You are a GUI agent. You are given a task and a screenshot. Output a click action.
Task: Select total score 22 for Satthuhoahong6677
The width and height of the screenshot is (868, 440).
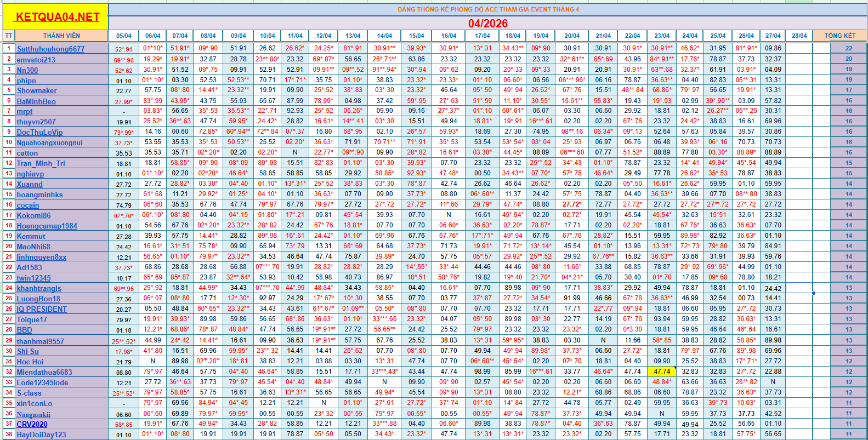[849, 49]
